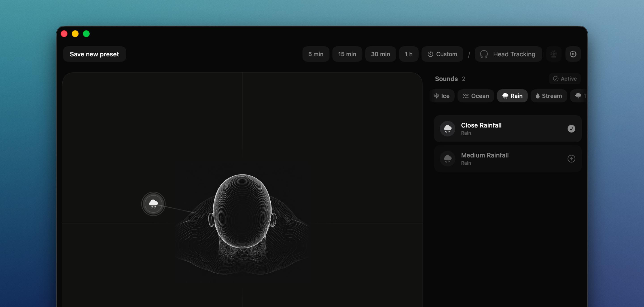This screenshot has height=307, width=644.
Task: Select the Ice category tab
Action: pos(442,96)
